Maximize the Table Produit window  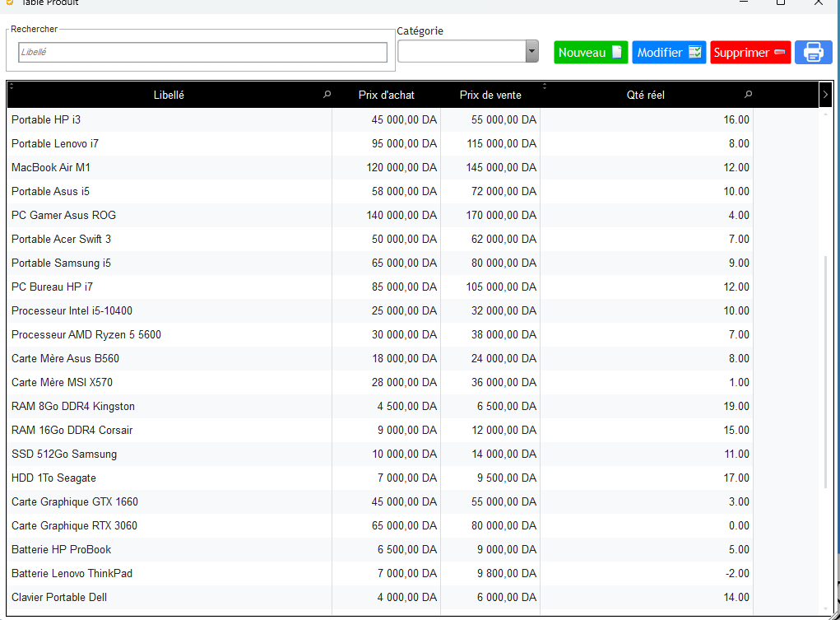(x=781, y=2)
